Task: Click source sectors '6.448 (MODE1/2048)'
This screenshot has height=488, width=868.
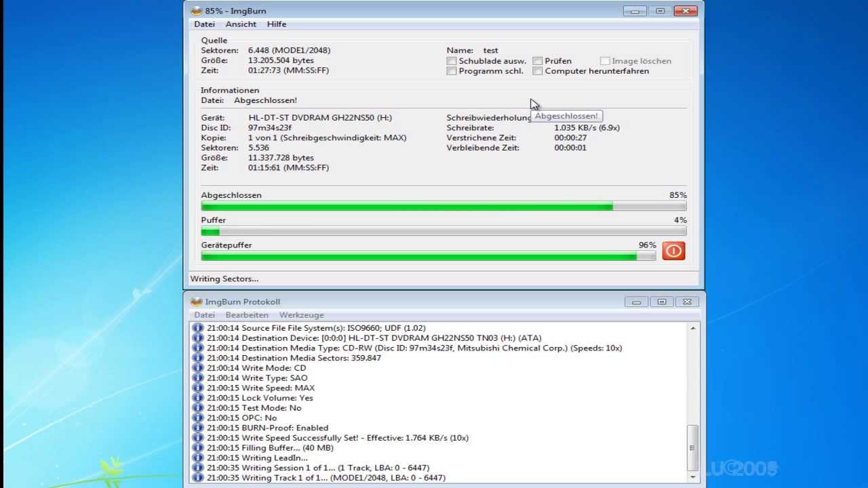Action: coord(290,50)
